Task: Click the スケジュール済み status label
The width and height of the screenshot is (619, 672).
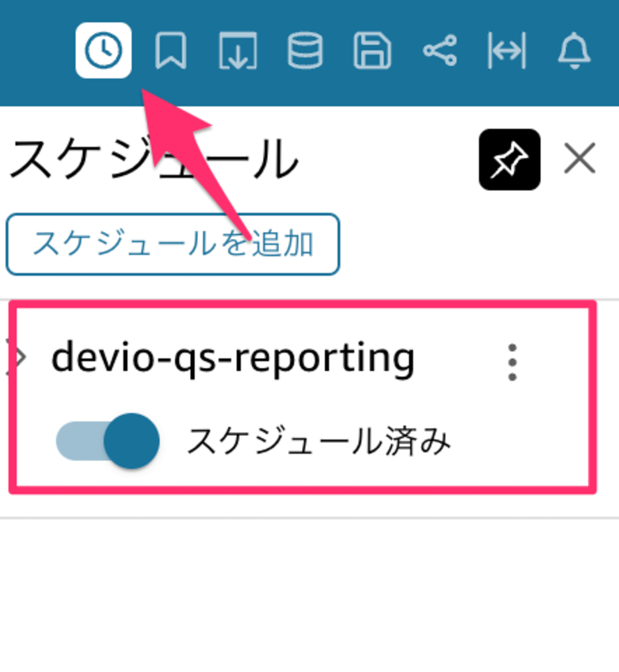Action: point(318,441)
